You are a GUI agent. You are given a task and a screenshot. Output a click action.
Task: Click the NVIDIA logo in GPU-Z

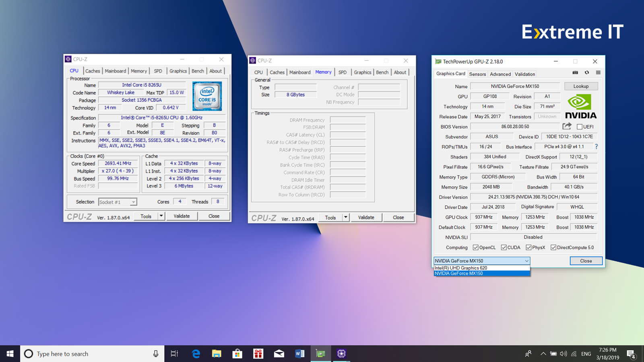[x=581, y=107]
